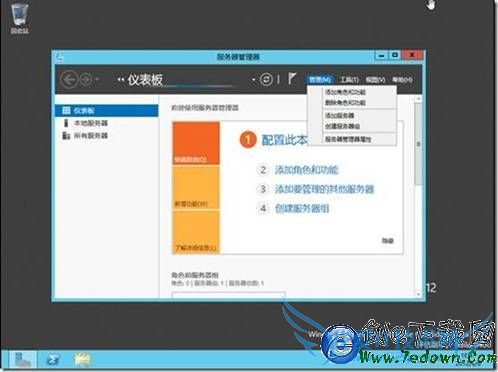Click the all servers icon
Viewport: 498px width, 372px height.
[66, 136]
